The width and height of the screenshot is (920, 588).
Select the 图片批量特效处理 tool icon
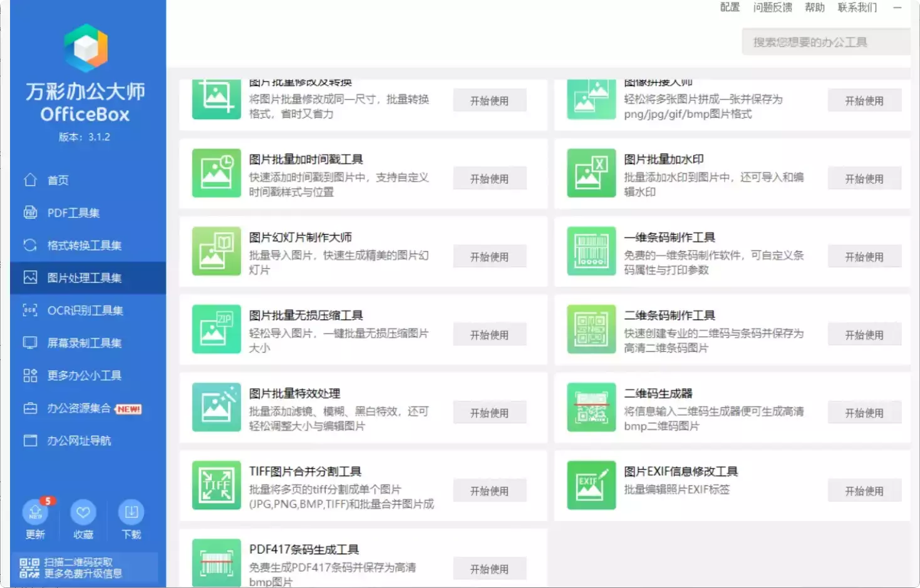pos(215,408)
